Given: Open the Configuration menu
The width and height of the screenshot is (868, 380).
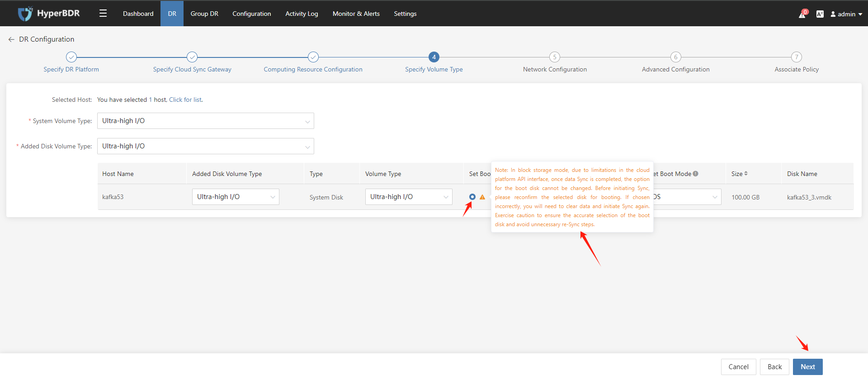Looking at the screenshot, I should [252, 14].
